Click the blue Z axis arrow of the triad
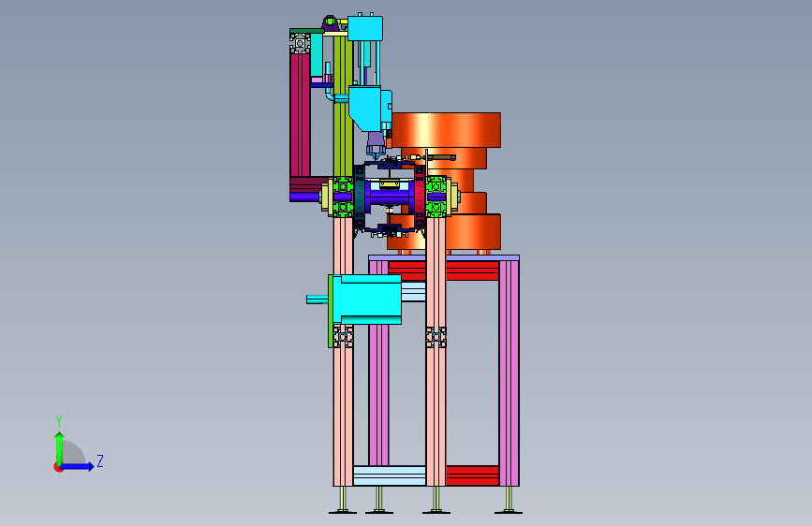The height and width of the screenshot is (526, 812). coord(78,466)
